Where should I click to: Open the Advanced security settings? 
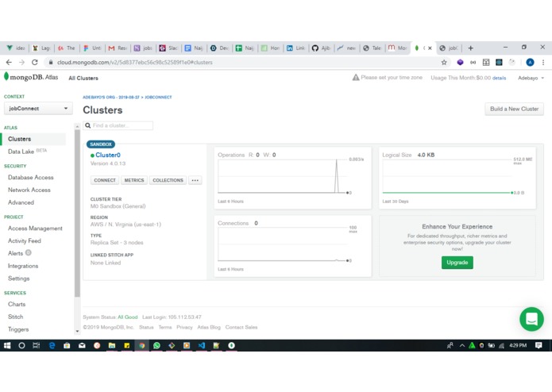tap(21, 202)
